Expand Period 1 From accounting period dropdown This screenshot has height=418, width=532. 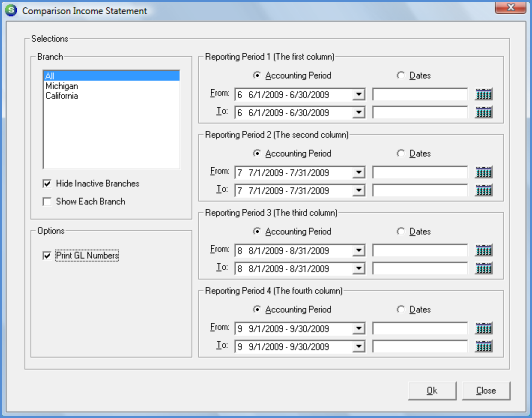(359, 94)
